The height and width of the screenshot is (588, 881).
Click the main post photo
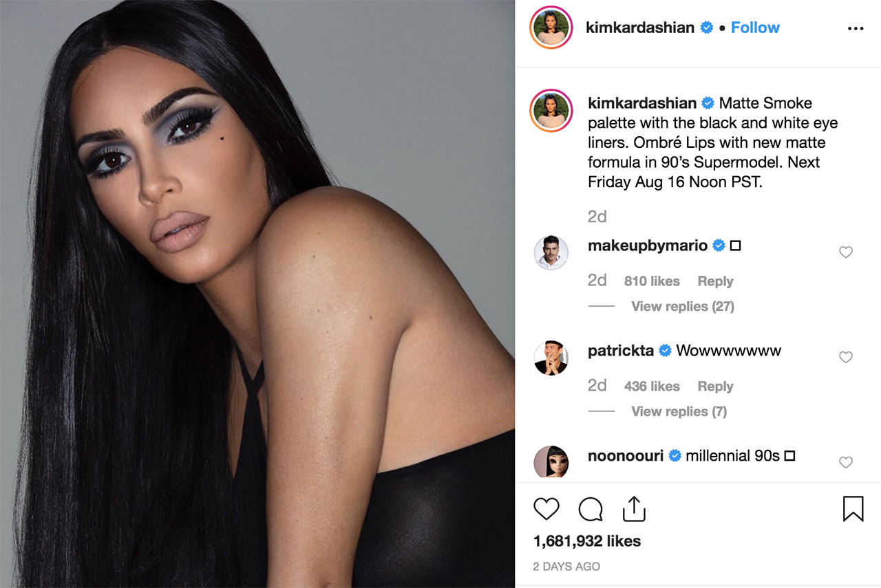pyautogui.click(x=257, y=294)
